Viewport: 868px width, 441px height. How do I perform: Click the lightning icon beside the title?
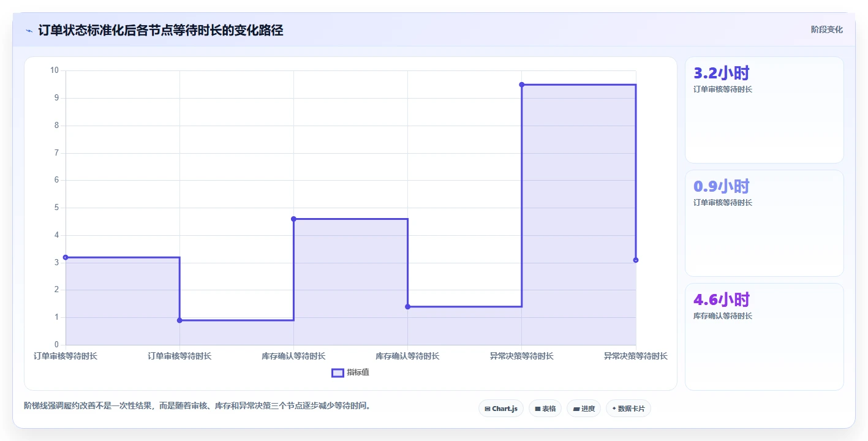29,31
